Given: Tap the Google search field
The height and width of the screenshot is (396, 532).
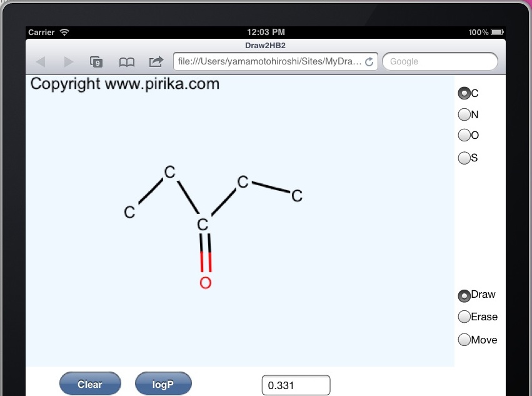Looking at the screenshot, I should click(440, 61).
